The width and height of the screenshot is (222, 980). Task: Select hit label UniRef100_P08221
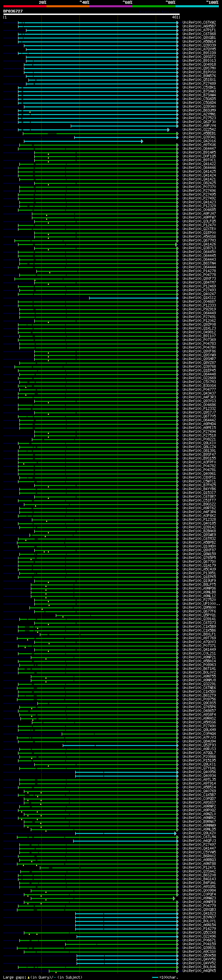pos(199,439)
